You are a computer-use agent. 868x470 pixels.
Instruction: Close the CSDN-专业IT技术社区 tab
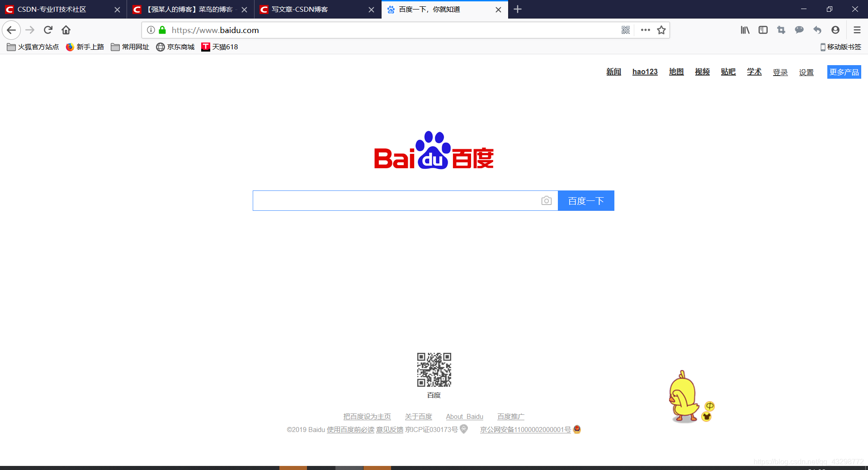pyautogui.click(x=117, y=9)
